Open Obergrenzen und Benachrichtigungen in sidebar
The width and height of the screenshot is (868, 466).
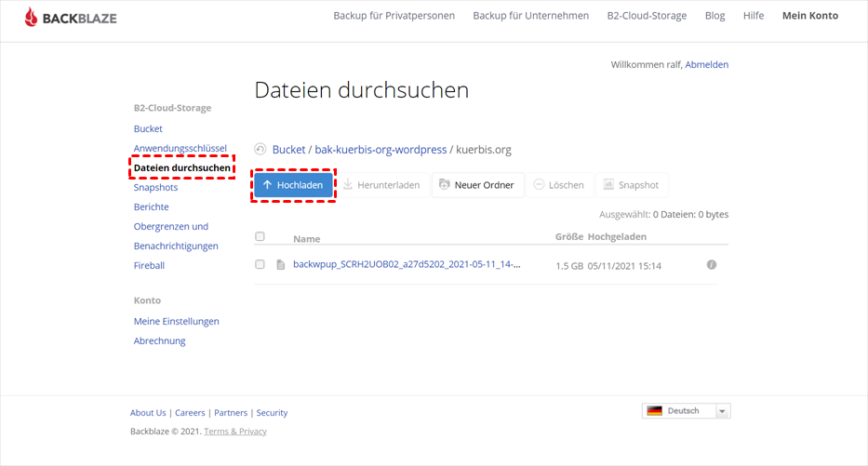176,235
